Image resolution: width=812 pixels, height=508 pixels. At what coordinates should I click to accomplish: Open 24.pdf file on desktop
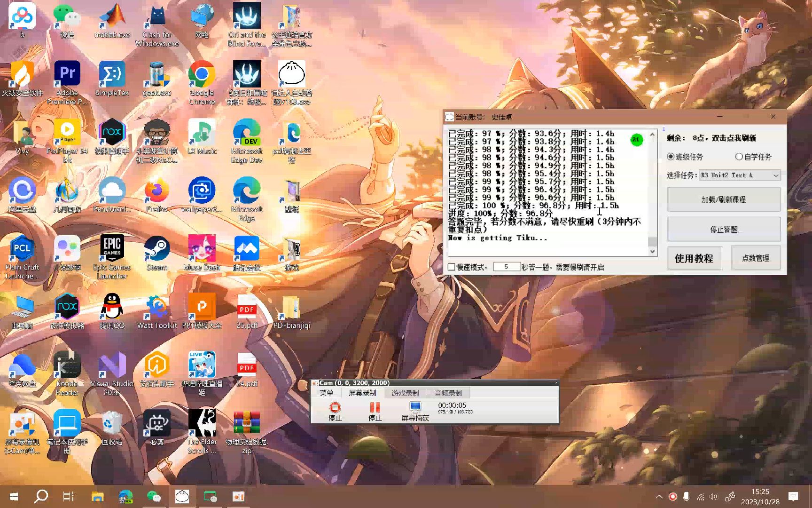pyautogui.click(x=247, y=370)
